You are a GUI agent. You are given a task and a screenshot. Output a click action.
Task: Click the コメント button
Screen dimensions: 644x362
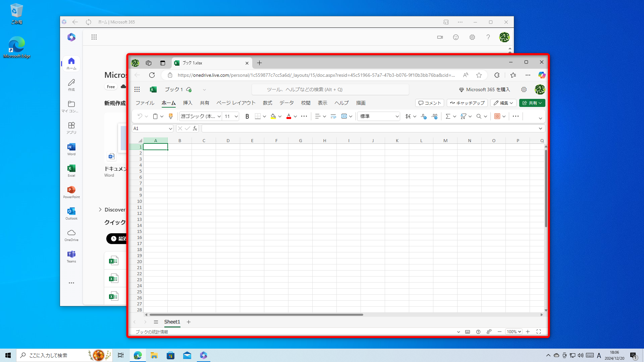[x=429, y=103]
